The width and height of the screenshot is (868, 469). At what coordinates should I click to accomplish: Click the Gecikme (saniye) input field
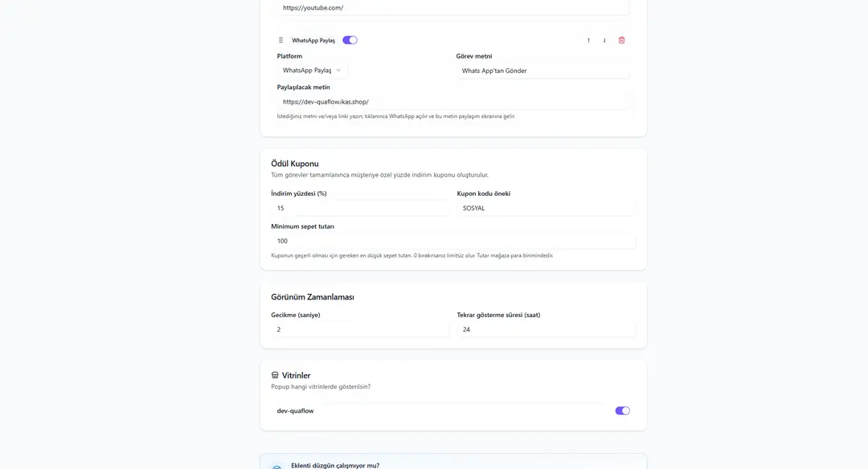[x=360, y=329]
